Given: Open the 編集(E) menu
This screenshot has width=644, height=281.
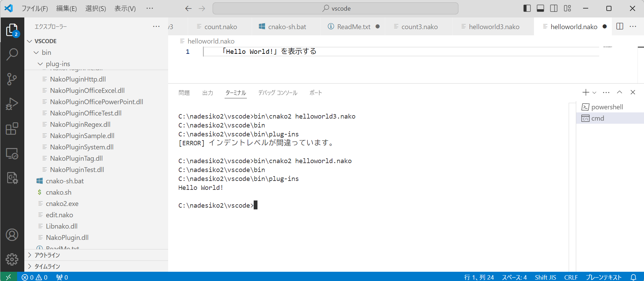Looking at the screenshot, I should [x=66, y=8].
